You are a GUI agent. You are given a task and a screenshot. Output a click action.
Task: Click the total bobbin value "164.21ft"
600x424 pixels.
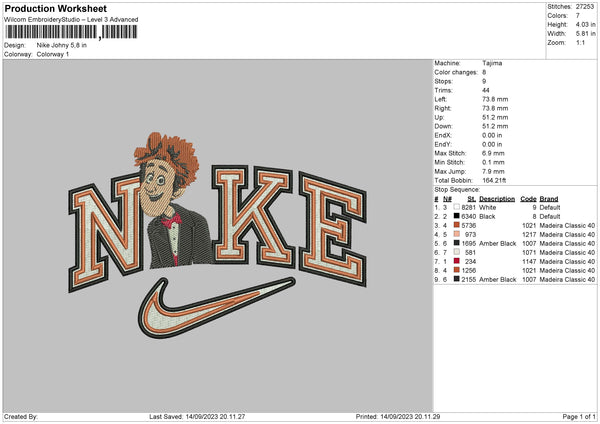494,180
